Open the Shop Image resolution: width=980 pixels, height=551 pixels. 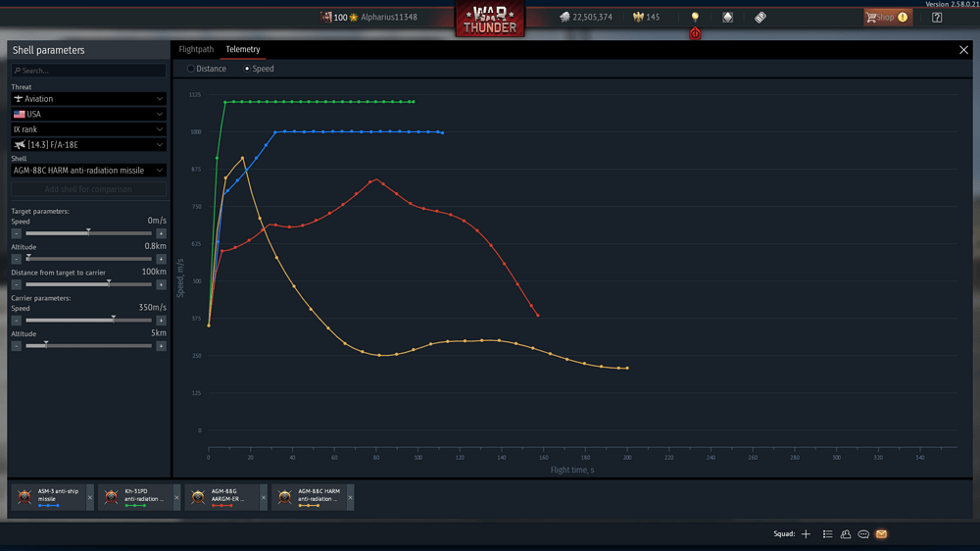coord(888,18)
